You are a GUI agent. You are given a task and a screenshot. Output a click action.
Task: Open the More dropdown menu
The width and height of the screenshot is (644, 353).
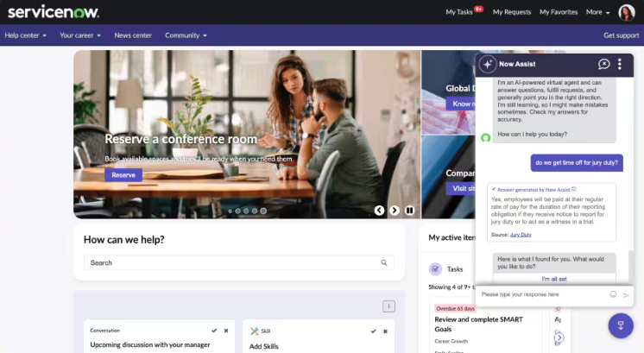pos(597,12)
